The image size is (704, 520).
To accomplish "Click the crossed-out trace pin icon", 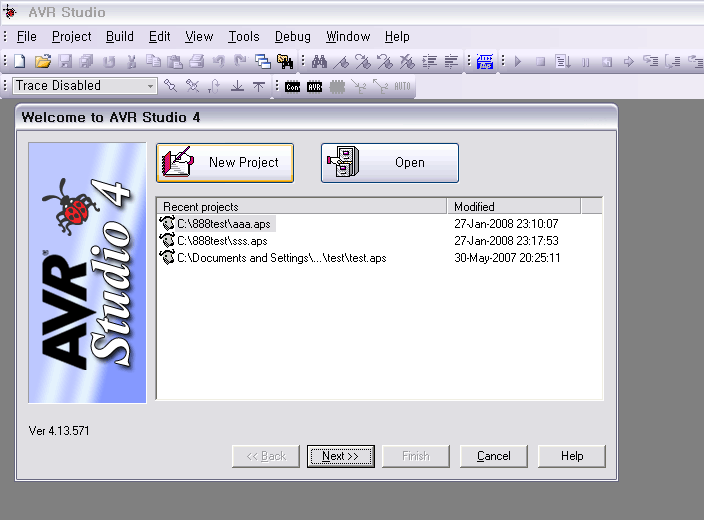I will [193, 85].
